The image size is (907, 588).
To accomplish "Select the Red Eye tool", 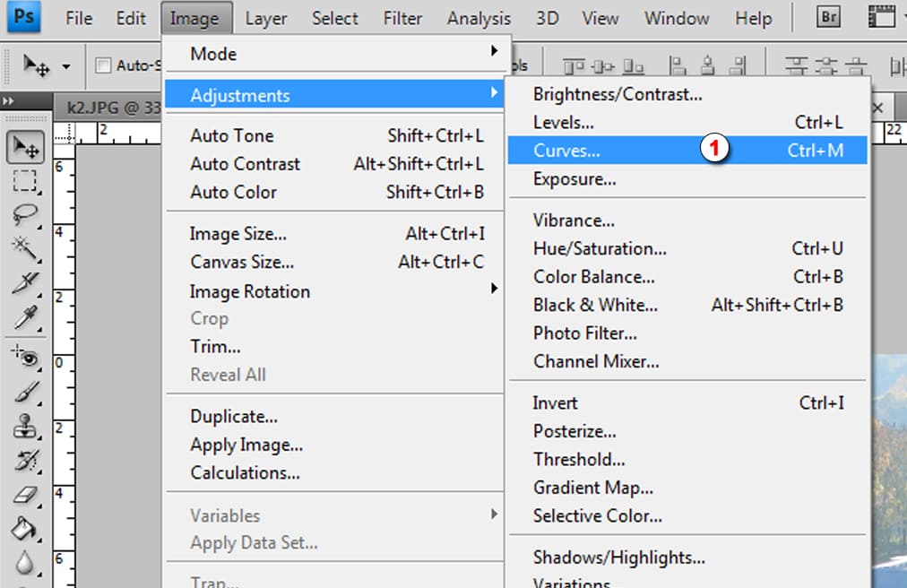I will [x=25, y=358].
